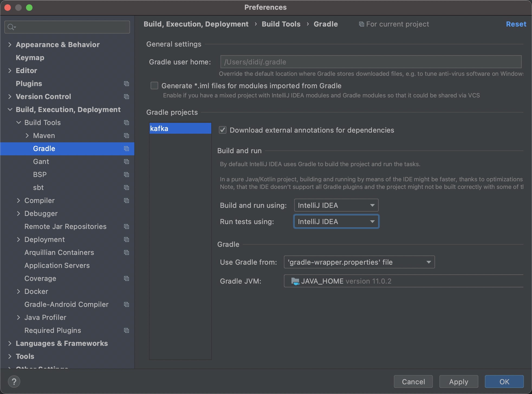
Task: Click the Reset link
Action: coord(515,24)
